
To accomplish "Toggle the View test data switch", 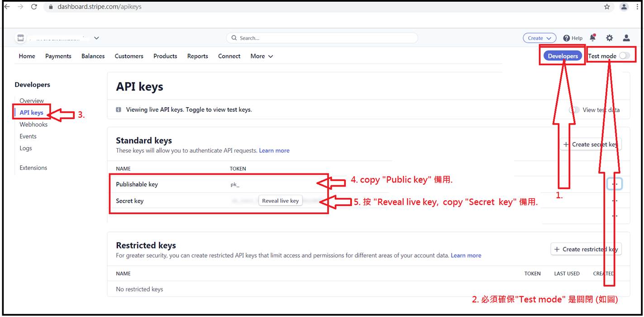I will point(574,110).
